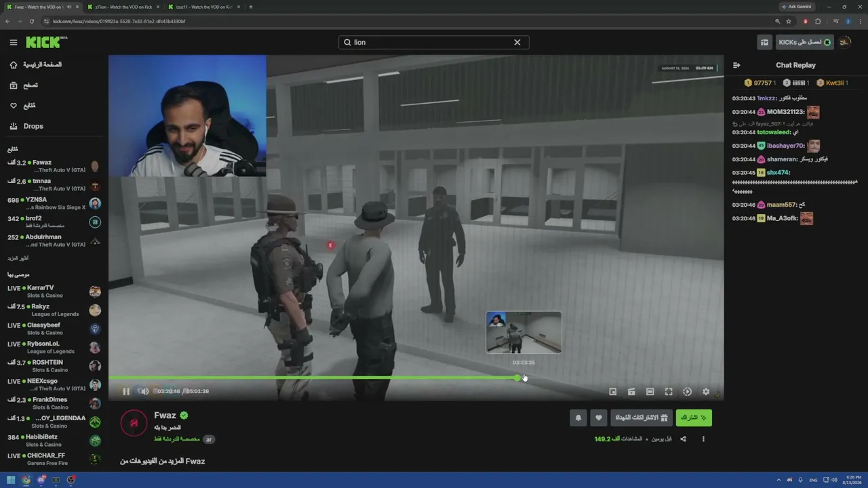Open the more options three-dot menu

(703, 439)
